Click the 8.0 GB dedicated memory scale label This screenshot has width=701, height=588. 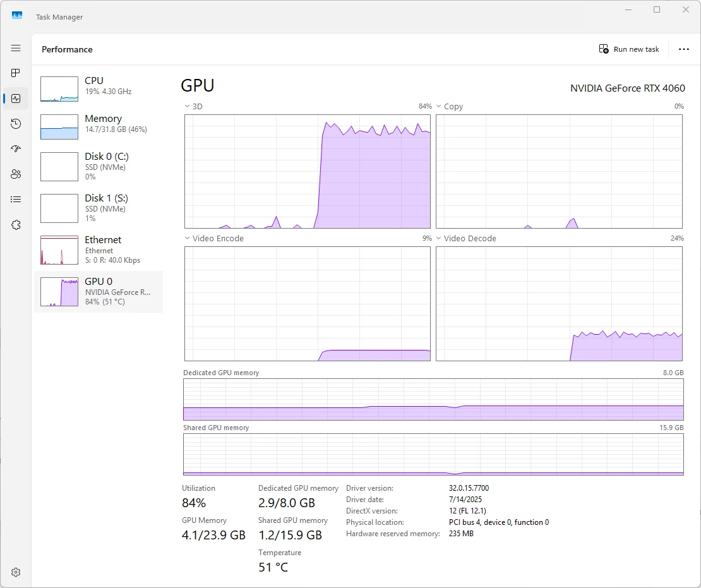[x=673, y=373]
